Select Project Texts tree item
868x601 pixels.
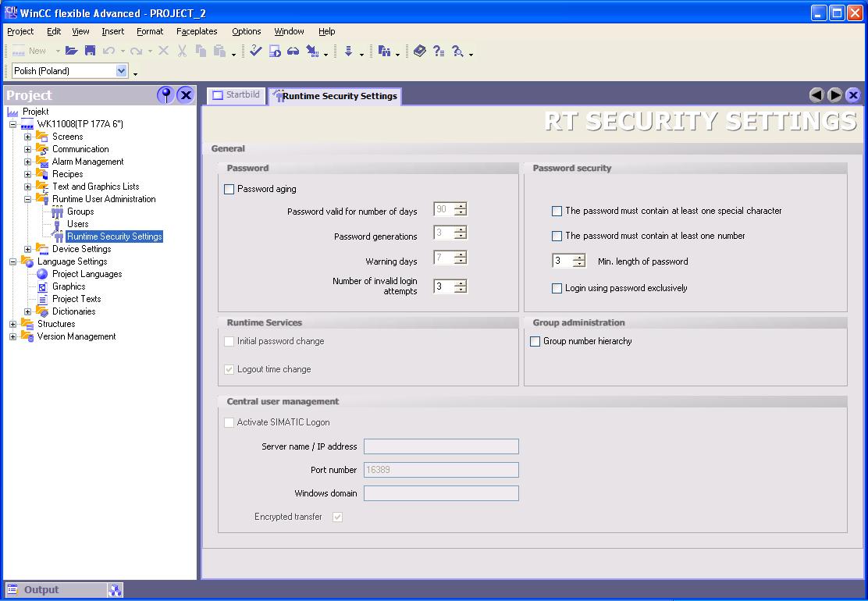pyautogui.click(x=76, y=299)
